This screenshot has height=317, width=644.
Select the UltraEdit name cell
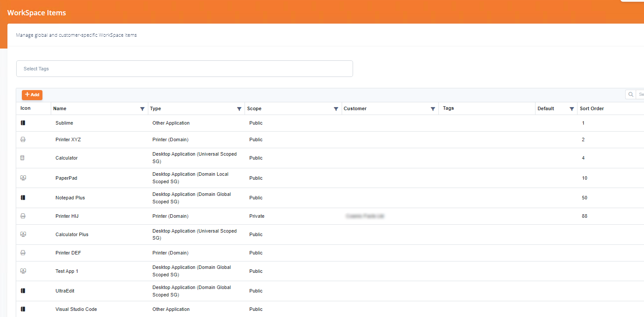pyautogui.click(x=65, y=291)
